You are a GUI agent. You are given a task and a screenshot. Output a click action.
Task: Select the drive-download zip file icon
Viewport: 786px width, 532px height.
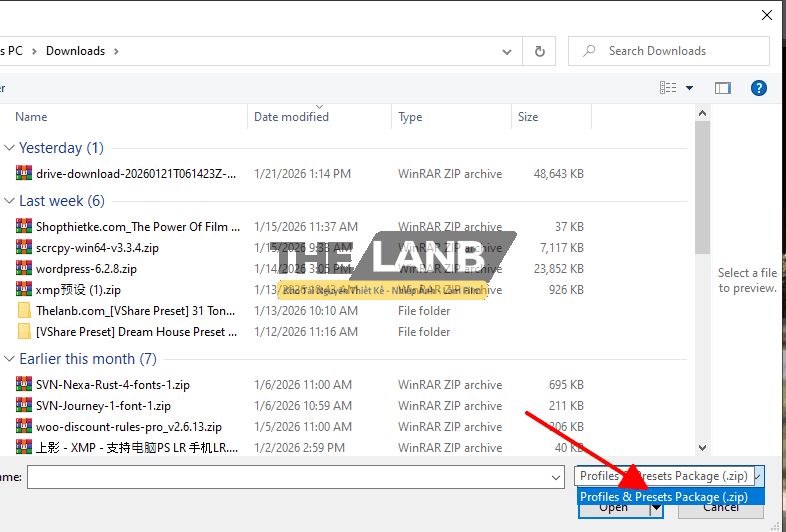(x=24, y=174)
